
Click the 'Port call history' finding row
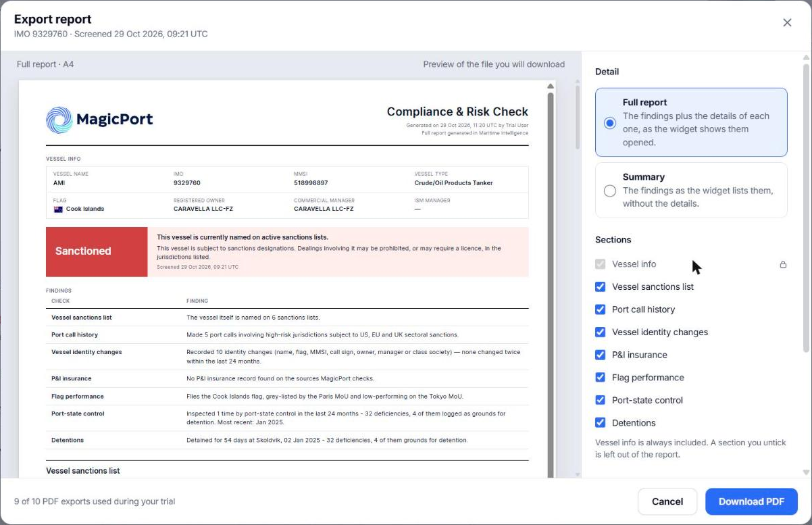pos(287,334)
